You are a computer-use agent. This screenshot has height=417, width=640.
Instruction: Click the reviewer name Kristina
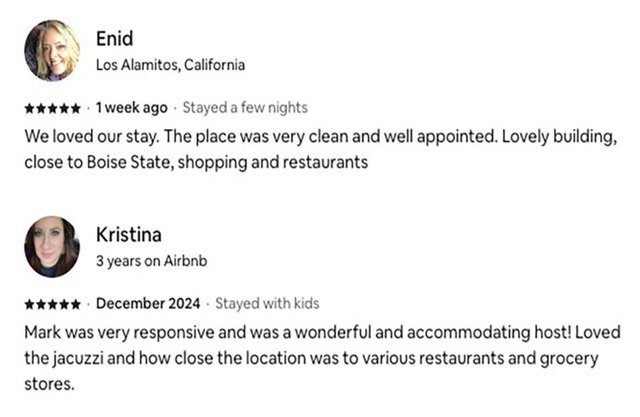click(129, 235)
